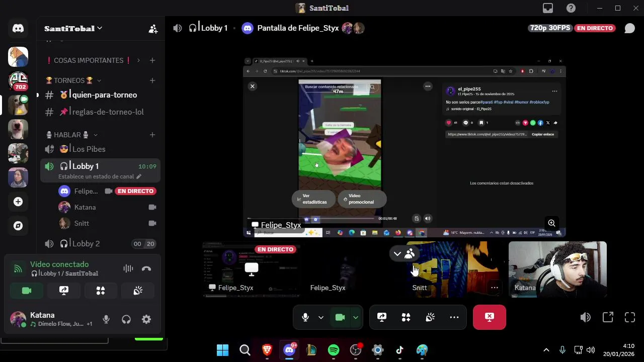The height and width of the screenshot is (362, 644).
Task: Click 720p 30FPS stream quality badge
Action: point(550,28)
